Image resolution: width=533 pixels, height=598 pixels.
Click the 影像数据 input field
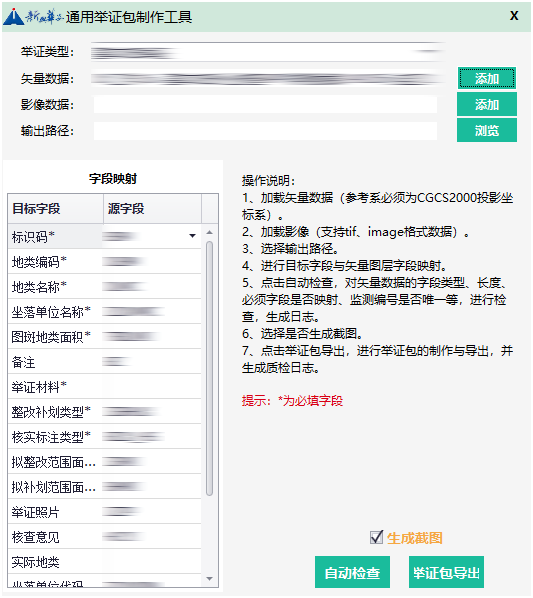(x=265, y=104)
